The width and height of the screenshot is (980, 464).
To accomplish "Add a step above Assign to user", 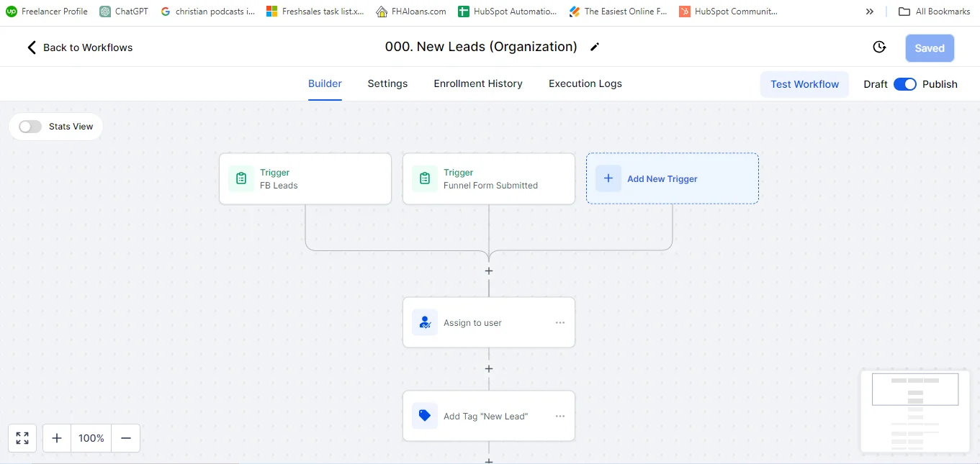I will (x=489, y=271).
